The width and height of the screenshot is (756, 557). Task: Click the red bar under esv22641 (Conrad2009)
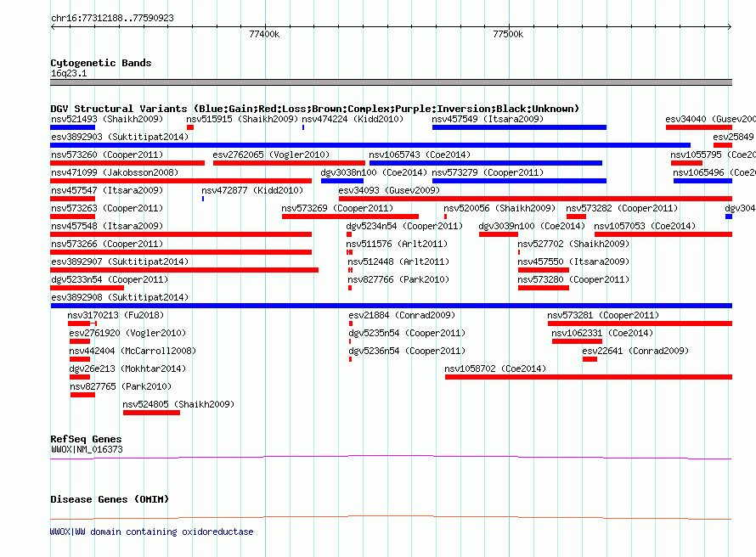pyautogui.click(x=590, y=359)
